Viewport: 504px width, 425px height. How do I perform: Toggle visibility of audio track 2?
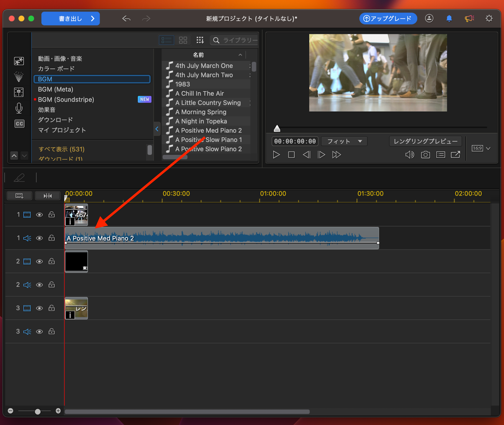[x=39, y=285]
